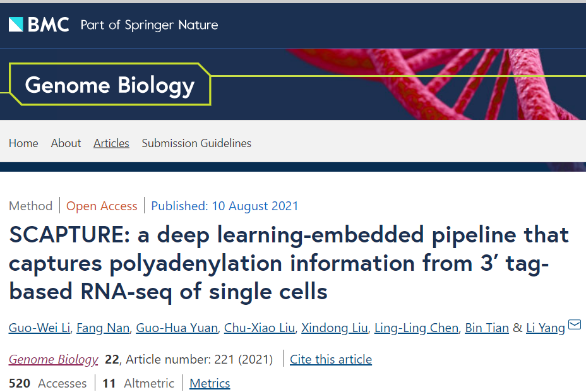Open the article Metrics link
Image resolution: width=586 pixels, height=392 pixels.
tap(210, 383)
